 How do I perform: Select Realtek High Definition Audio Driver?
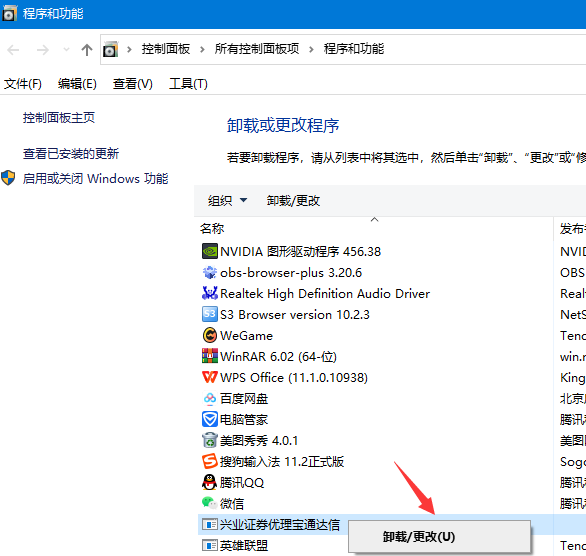[325, 293]
